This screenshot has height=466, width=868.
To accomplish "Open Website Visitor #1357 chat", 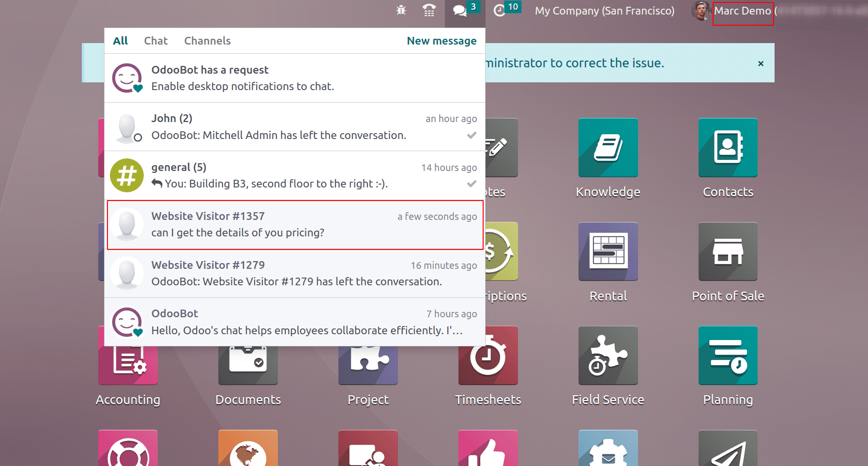I will pos(295,225).
